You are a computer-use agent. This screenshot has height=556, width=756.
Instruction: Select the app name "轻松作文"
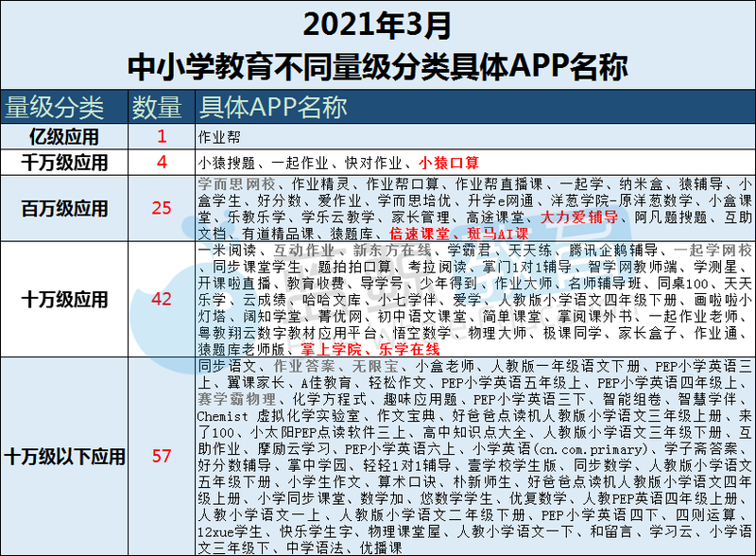point(397,383)
